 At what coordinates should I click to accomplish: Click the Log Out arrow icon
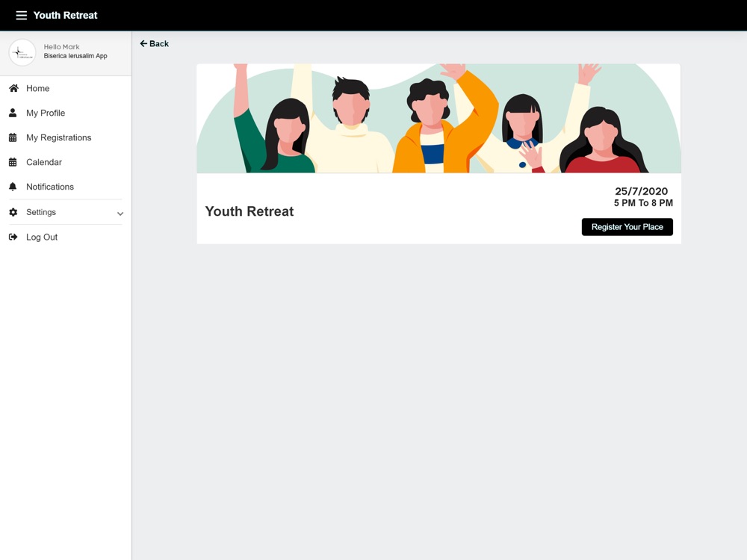coord(13,237)
